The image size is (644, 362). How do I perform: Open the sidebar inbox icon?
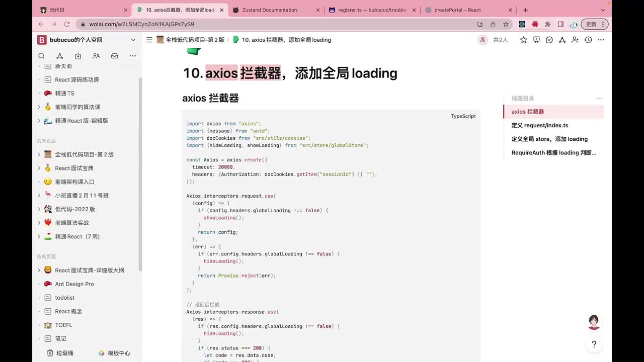click(x=114, y=56)
